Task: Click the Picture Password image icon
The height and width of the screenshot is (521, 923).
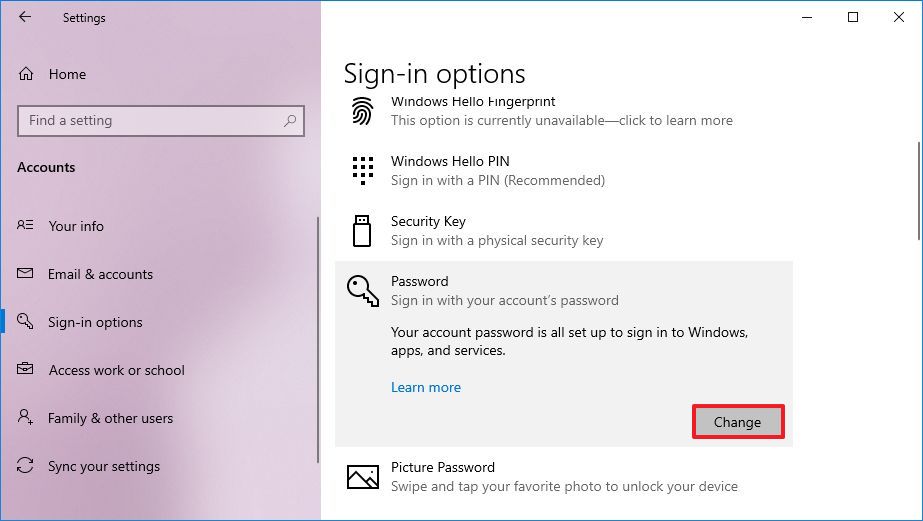Action: click(362, 477)
